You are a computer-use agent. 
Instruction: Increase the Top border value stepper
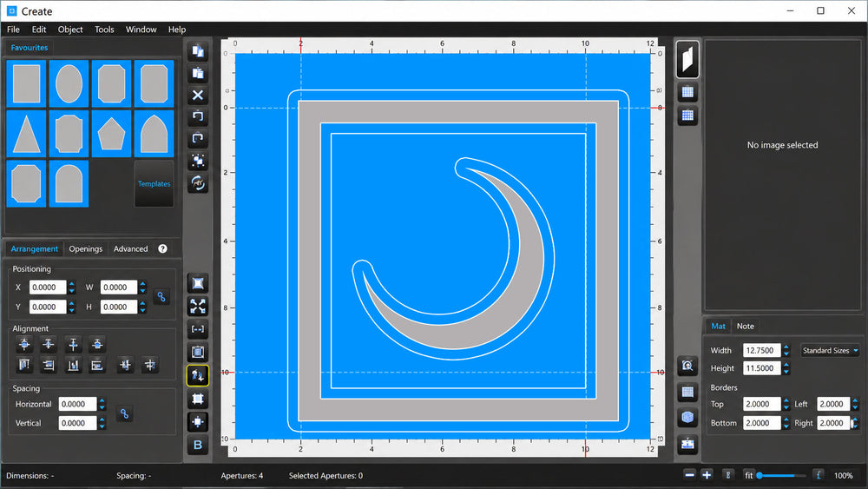(786, 401)
